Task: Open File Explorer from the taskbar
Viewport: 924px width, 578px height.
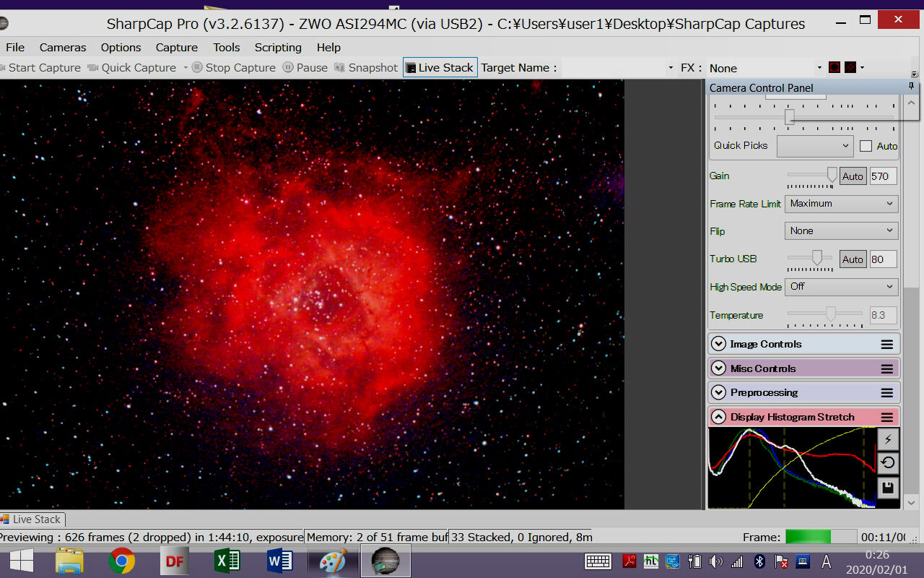Action: point(70,561)
